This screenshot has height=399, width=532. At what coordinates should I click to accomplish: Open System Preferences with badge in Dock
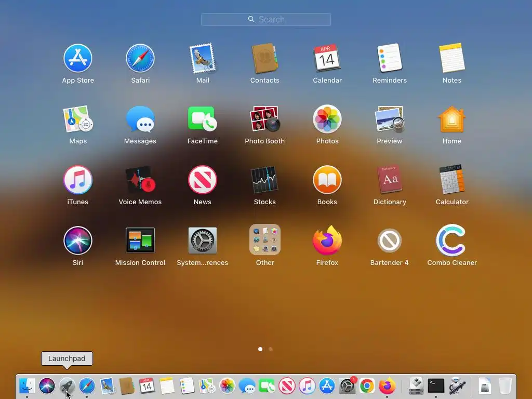pyautogui.click(x=347, y=386)
